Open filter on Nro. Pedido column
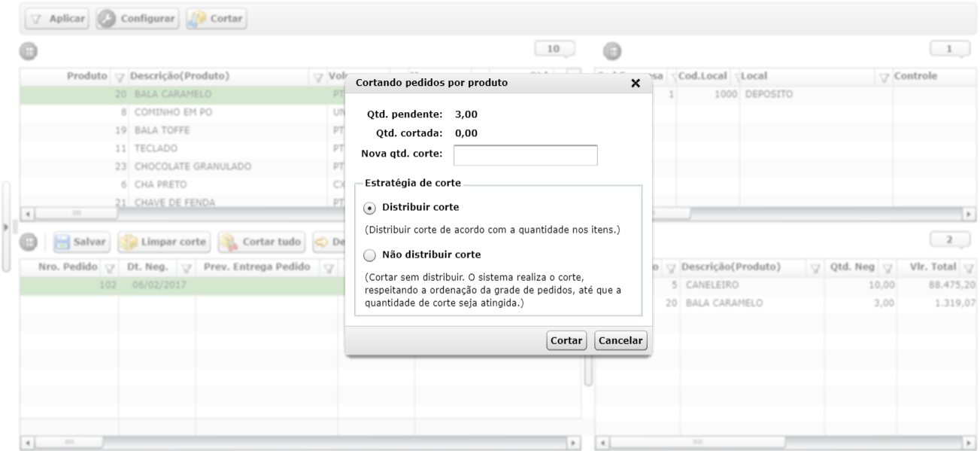Viewport: 980px width, 451px height. pos(109,267)
